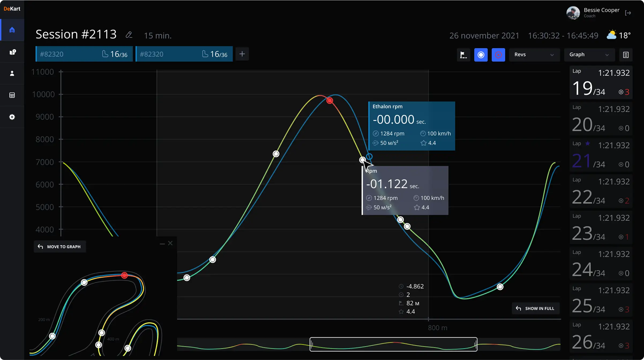Click the timeline range selector window
This screenshot has height=360, width=644.
click(x=393, y=344)
